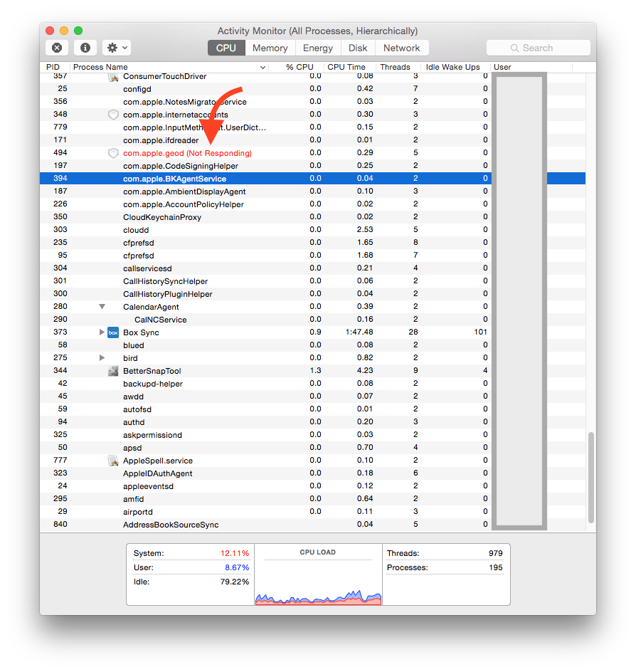Switch to the Network tab
This screenshot has width=636, height=672.
tap(402, 48)
